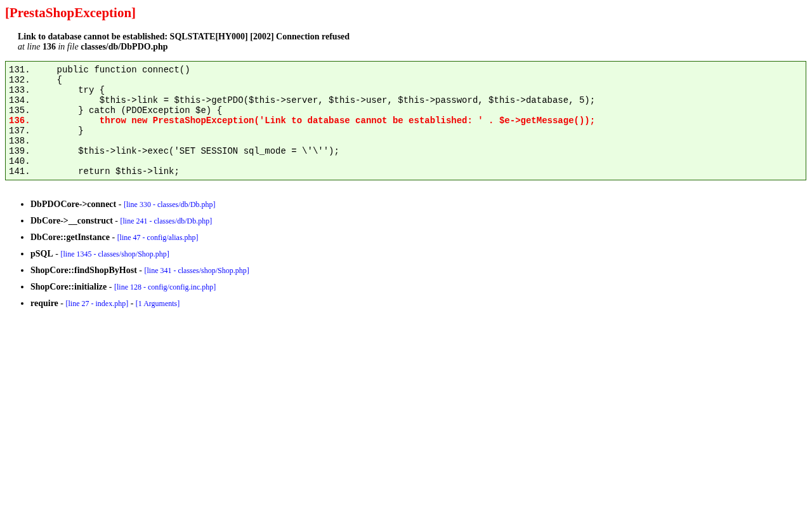Click code line 131 public function connect()
The image size is (812, 508).
click(100, 70)
